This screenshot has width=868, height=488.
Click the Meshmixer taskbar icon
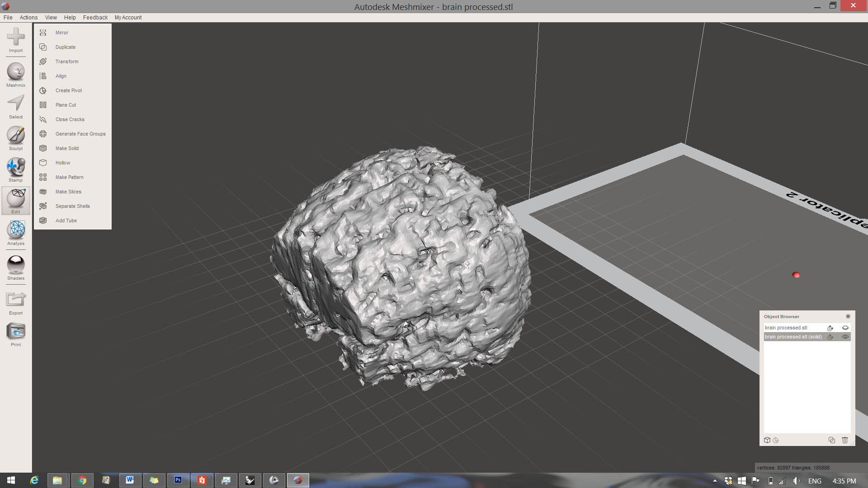click(298, 480)
